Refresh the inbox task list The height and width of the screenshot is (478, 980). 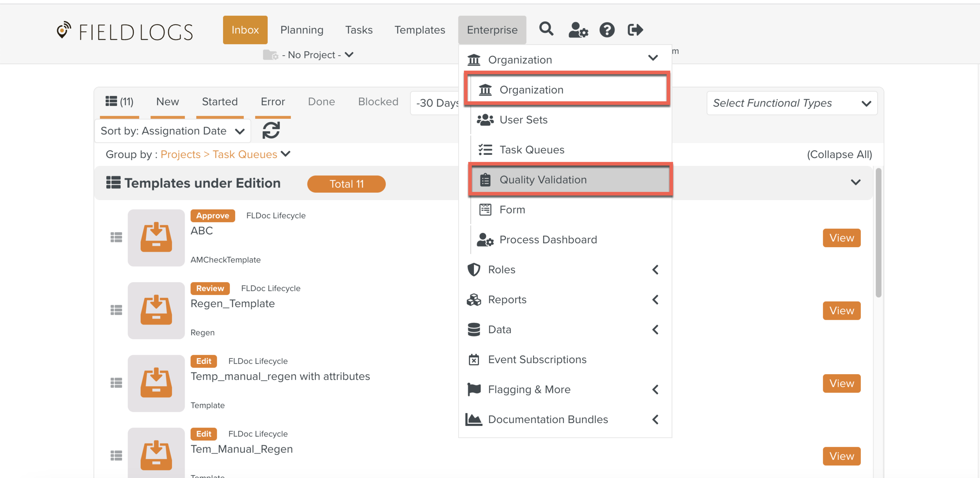click(x=271, y=130)
